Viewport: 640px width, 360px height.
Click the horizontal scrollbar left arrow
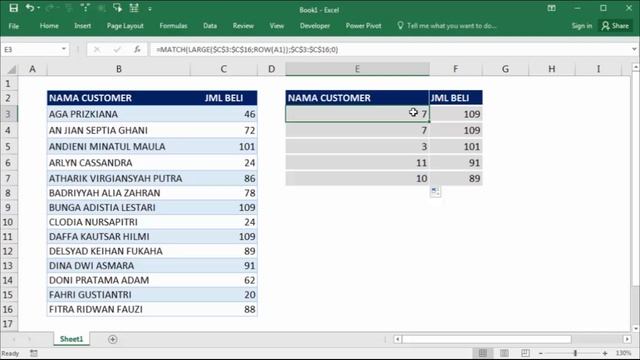397,339
